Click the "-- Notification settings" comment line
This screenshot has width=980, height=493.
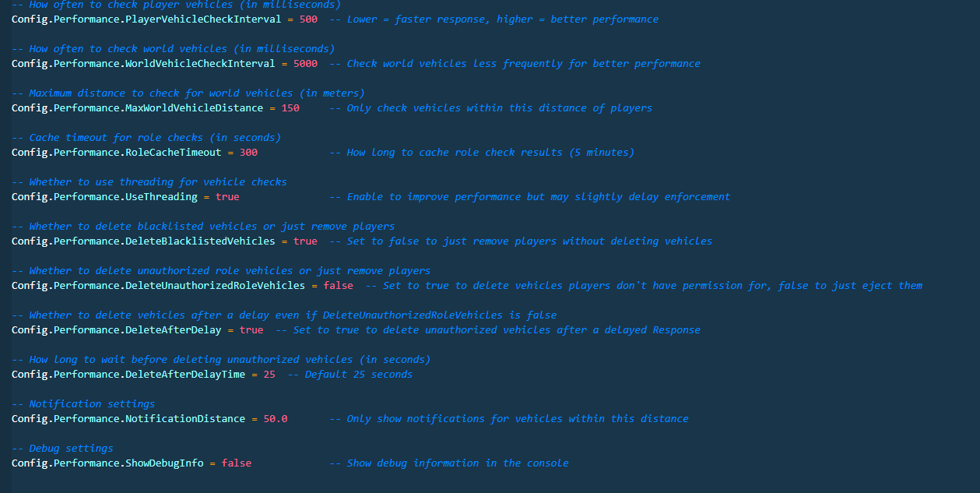(x=83, y=403)
